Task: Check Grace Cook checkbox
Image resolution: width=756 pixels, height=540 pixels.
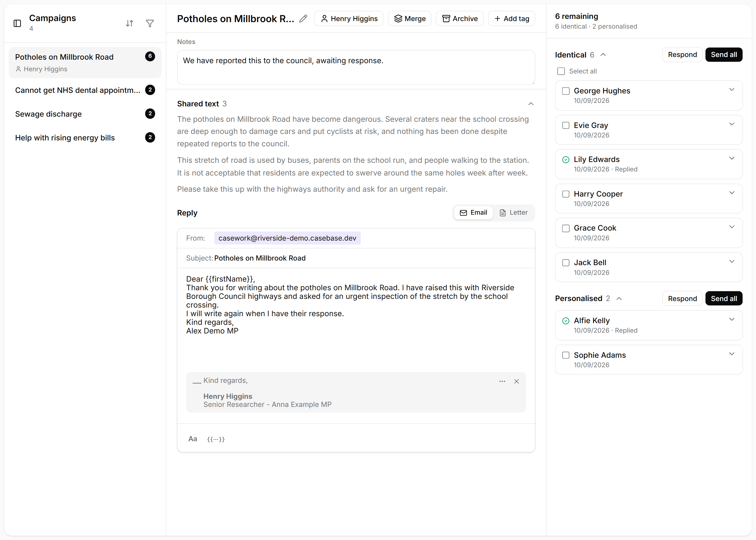Action: pyautogui.click(x=565, y=228)
